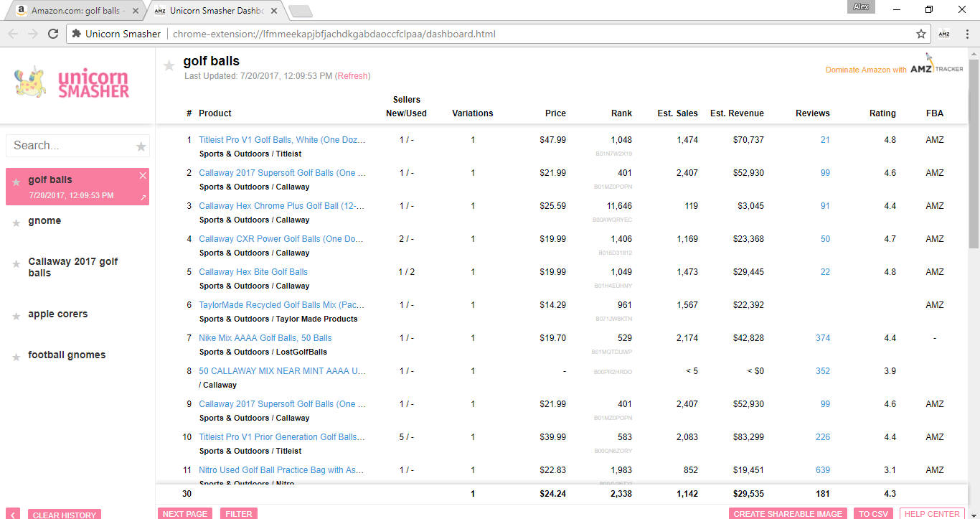This screenshot has height=519, width=980.
Task: Open golf balls search via arrow icon
Action: (x=143, y=197)
